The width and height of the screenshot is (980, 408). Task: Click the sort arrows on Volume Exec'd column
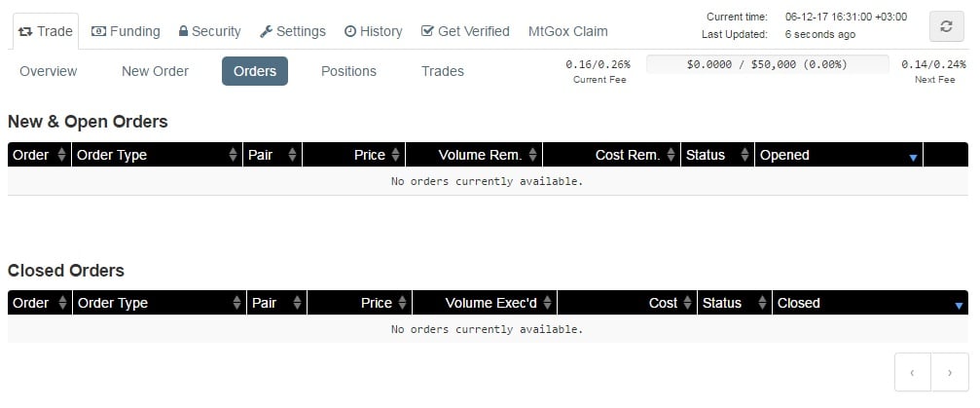pos(547,303)
